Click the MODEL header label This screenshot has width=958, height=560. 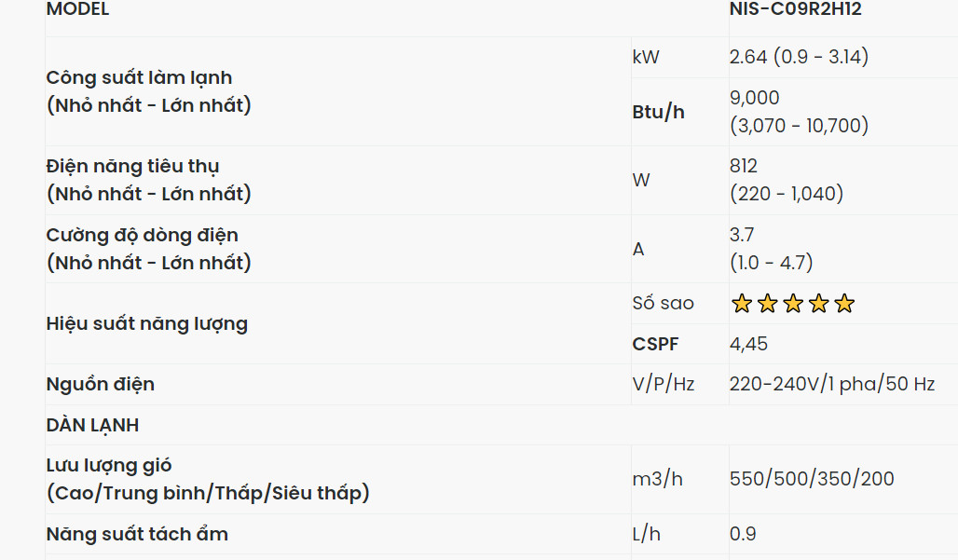tap(77, 10)
